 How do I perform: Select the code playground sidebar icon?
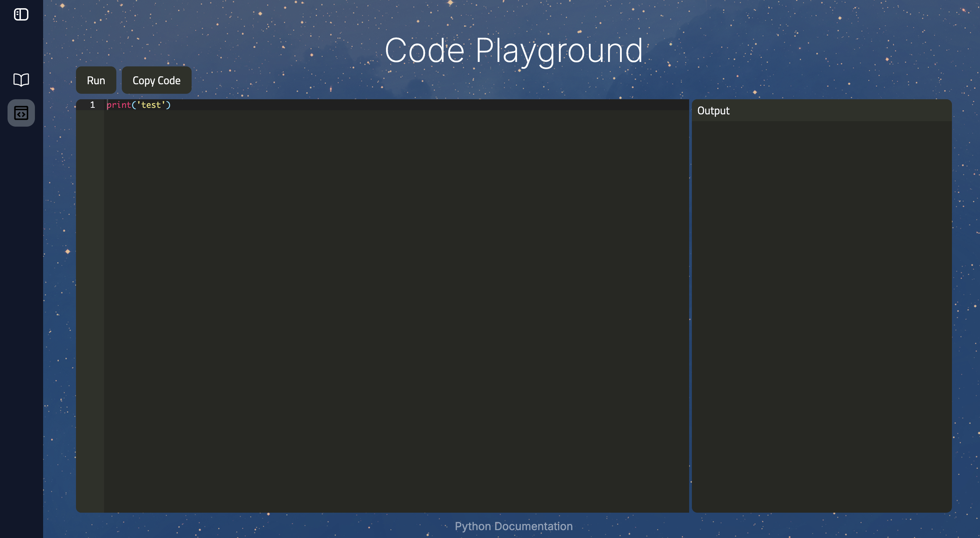pos(21,113)
